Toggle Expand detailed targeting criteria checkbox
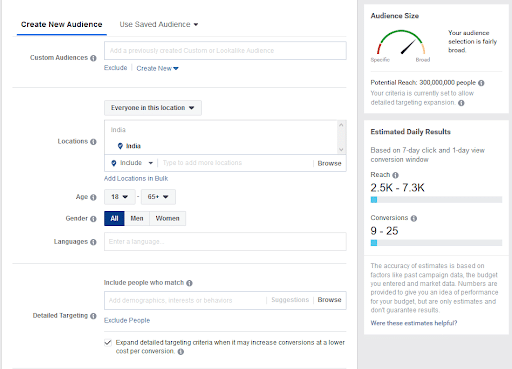Screen dimensions: 512x369 tap(108, 343)
